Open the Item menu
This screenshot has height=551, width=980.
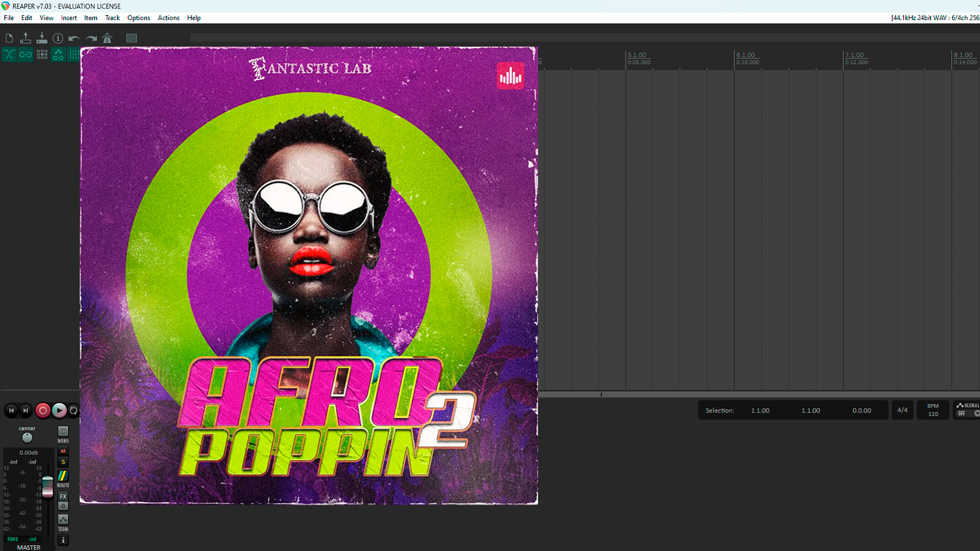coord(91,18)
